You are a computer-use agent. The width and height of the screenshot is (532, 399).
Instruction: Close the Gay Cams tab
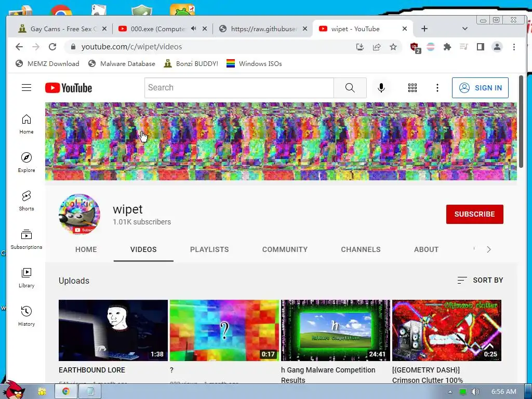(x=104, y=29)
